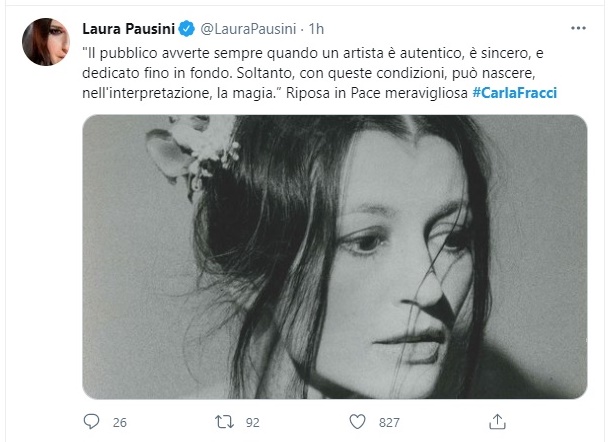Image resolution: width=614 pixels, height=442 pixels.
Task: Open Laura Pausini display name link
Action: 128,29
